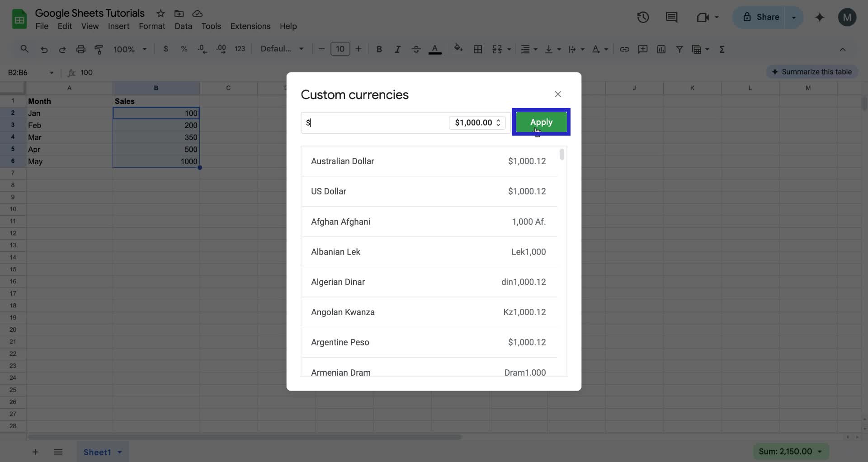Click the Apply button
868x462 pixels.
tap(541, 122)
